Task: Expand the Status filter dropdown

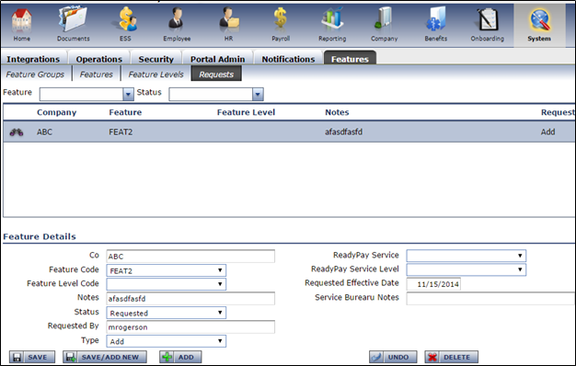Action: click(258, 94)
